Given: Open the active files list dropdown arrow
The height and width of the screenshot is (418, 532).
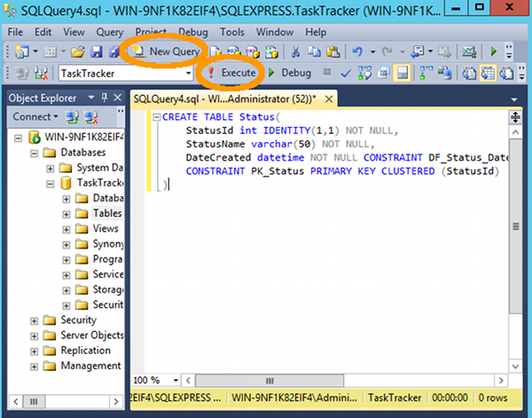Looking at the screenshot, I should coord(514,99).
